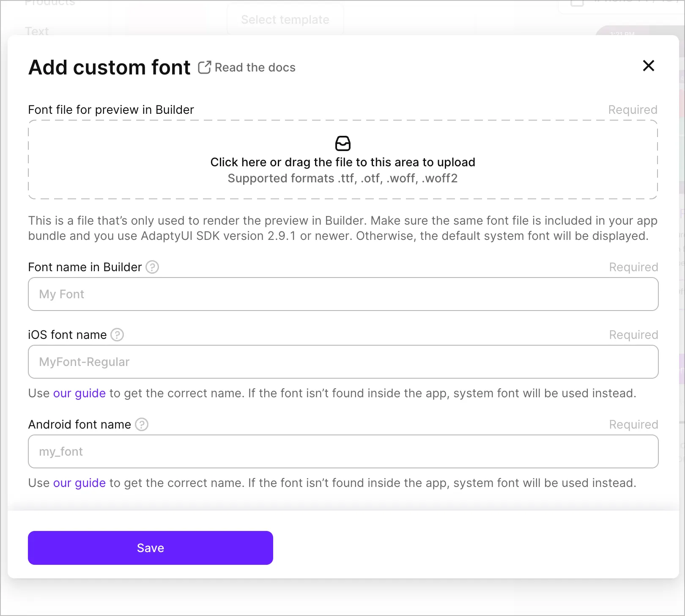Viewport: 685px width, 616px height.
Task: Click the upload tray icon in the drop area
Action: pyautogui.click(x=342, y=143)
